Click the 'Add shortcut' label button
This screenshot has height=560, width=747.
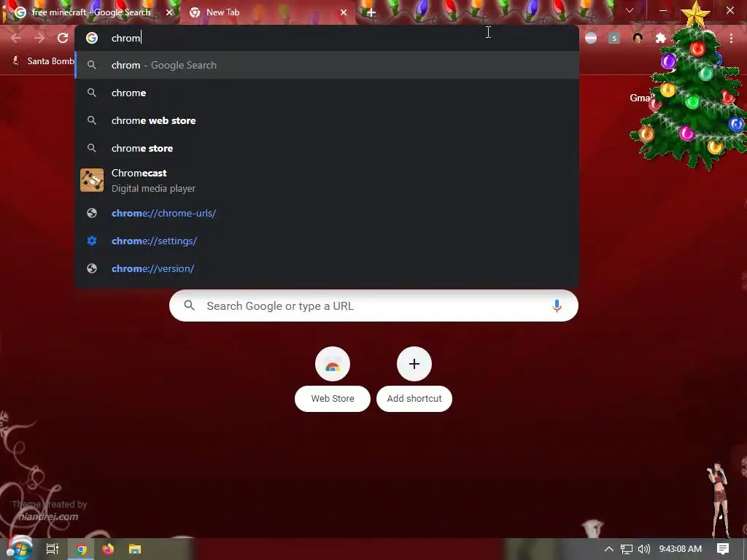[414, 399]
